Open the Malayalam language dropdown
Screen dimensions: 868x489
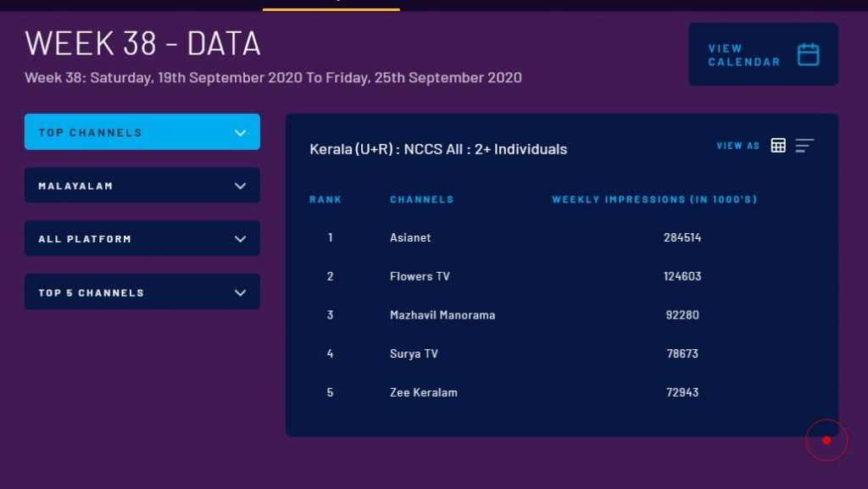142,186
